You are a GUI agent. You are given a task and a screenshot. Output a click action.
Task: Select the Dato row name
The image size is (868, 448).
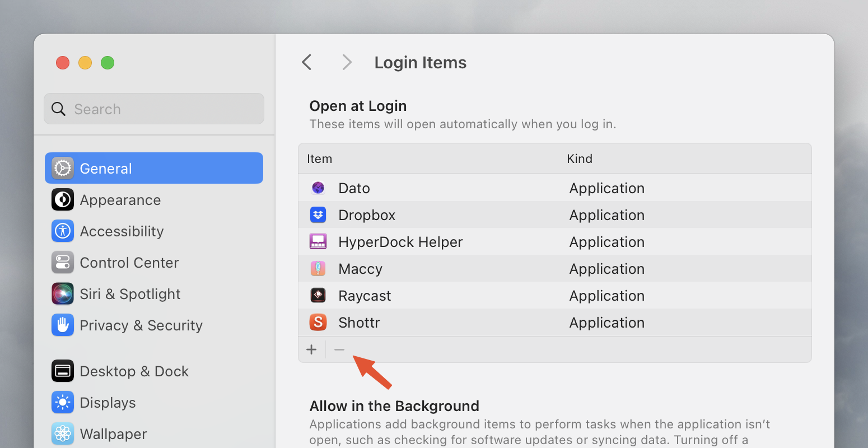(354, 188)
